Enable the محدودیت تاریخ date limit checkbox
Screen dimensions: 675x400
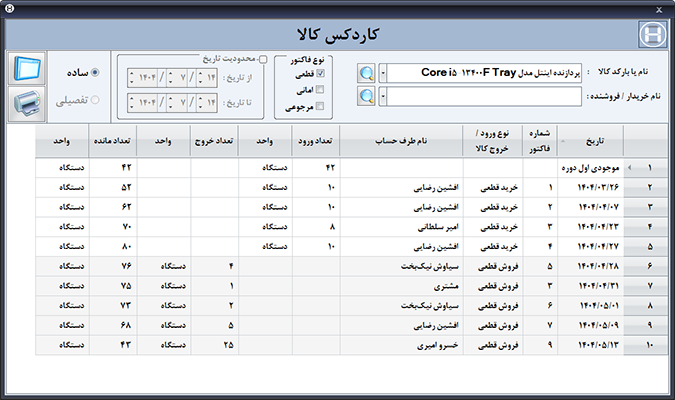point(263,59)
